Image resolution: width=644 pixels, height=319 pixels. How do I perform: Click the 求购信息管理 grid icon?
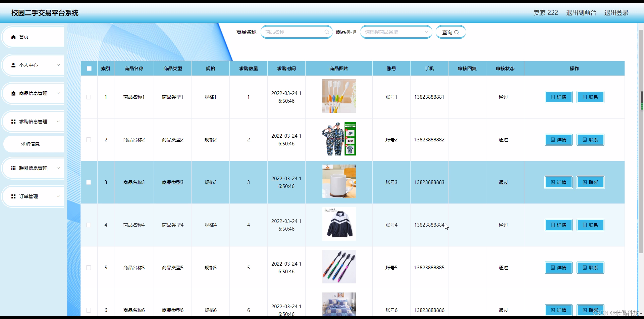click(x=13, y=122)
